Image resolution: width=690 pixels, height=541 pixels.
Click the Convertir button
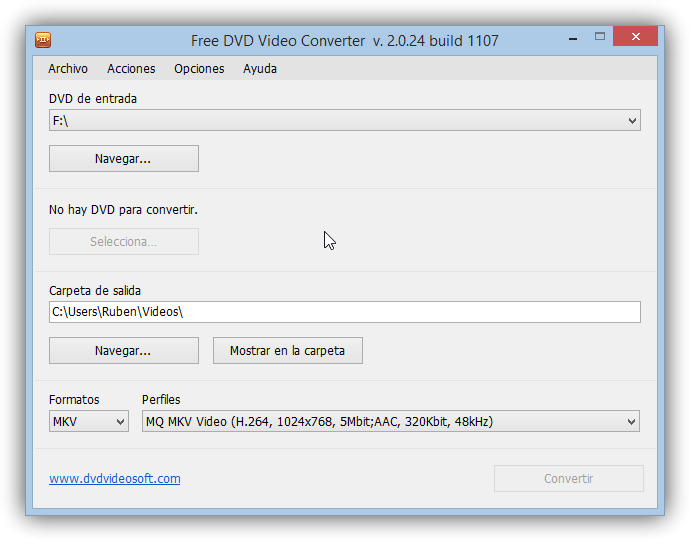click(569, 478)
